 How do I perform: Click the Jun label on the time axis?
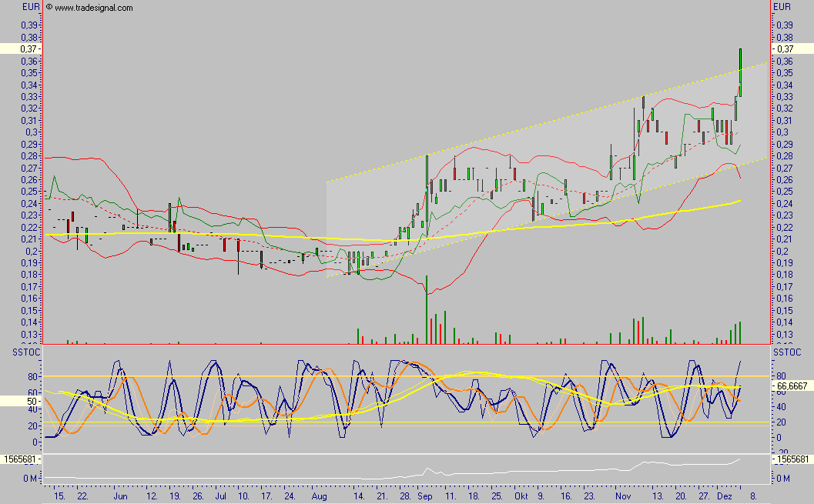click(x=120, y=497)
